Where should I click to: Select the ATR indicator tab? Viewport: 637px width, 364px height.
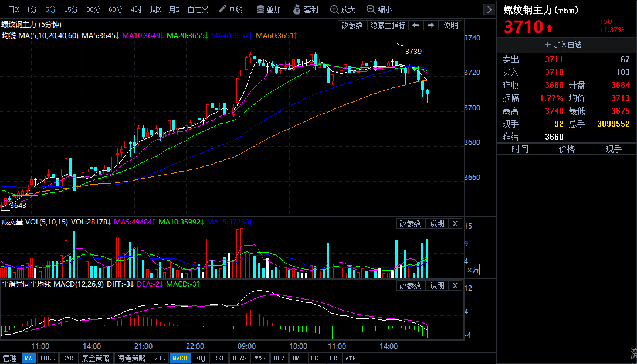point(351,358)
